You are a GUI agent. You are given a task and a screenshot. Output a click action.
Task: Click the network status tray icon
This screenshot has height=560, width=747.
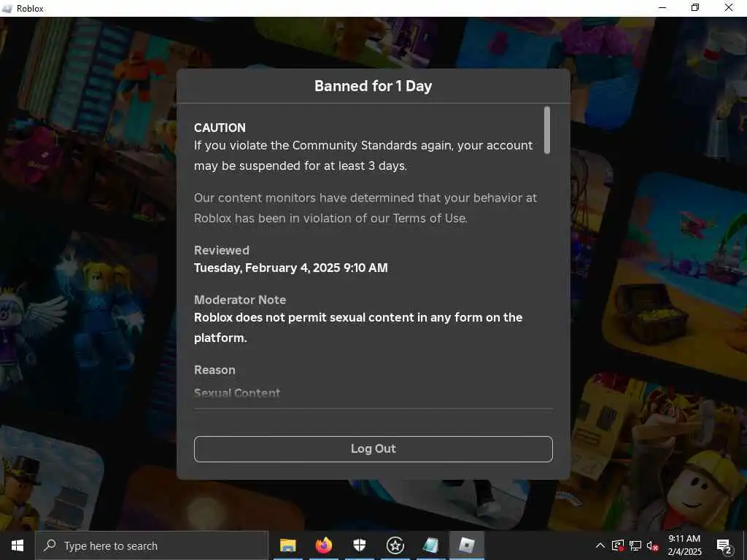pyautogui.click(x=635, y=545)
